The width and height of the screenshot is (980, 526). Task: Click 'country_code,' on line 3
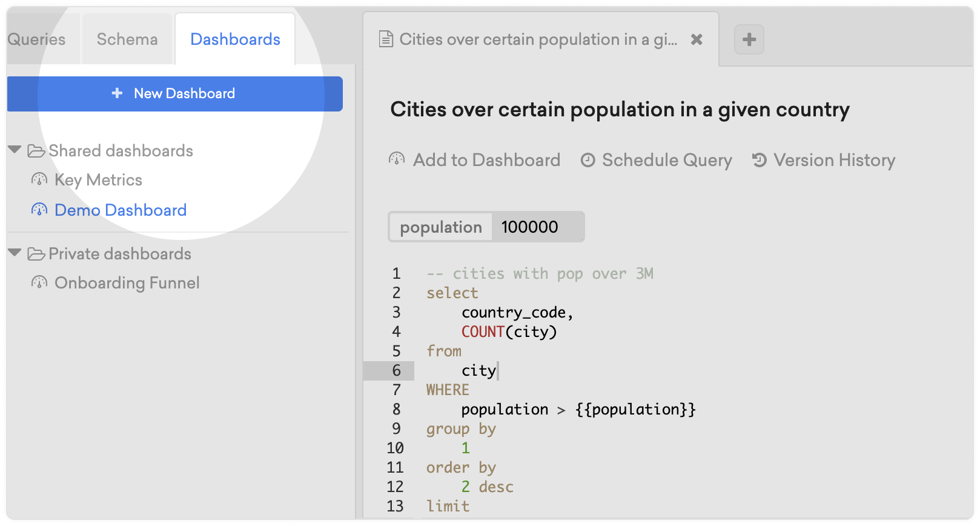point(517,312)
